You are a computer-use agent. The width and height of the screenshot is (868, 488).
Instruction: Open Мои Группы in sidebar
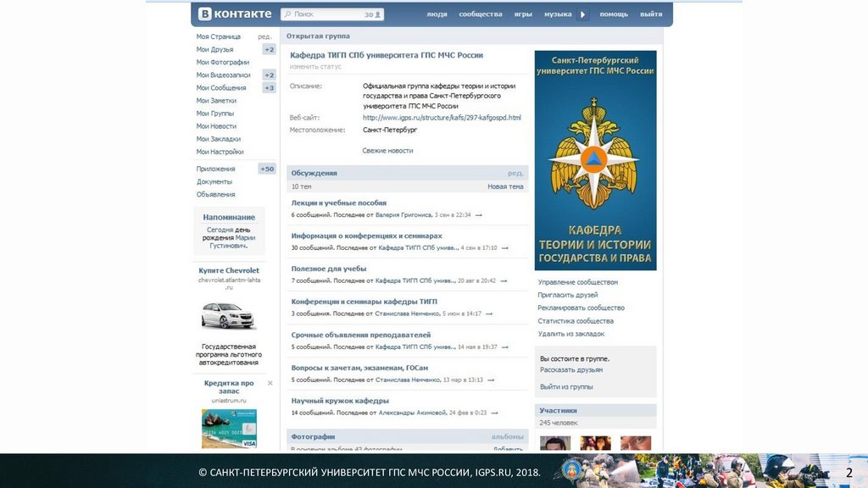[x=214, y=114]
